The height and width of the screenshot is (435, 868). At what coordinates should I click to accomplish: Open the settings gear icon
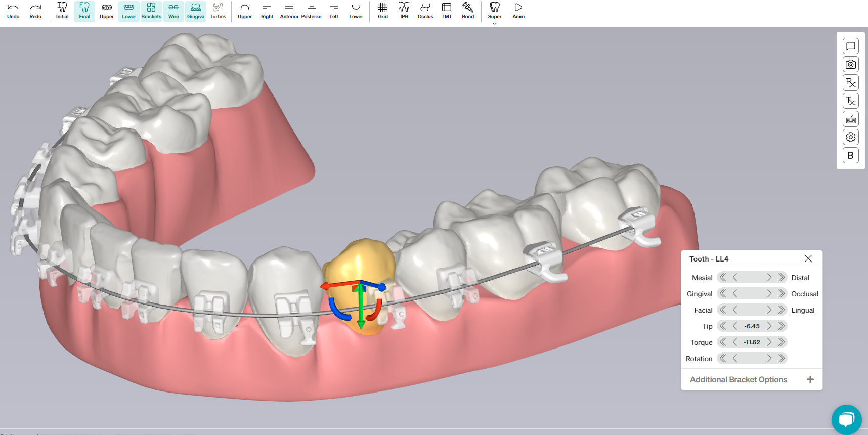pos(851,137)
